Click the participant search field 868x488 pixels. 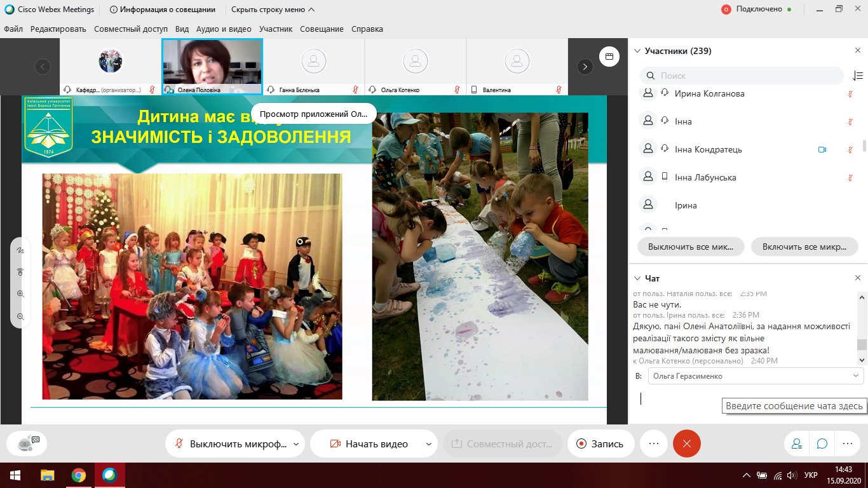pos(750,76)
